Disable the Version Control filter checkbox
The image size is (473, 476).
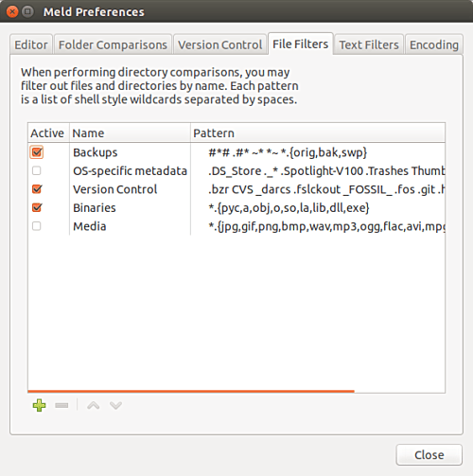(37, 189)
